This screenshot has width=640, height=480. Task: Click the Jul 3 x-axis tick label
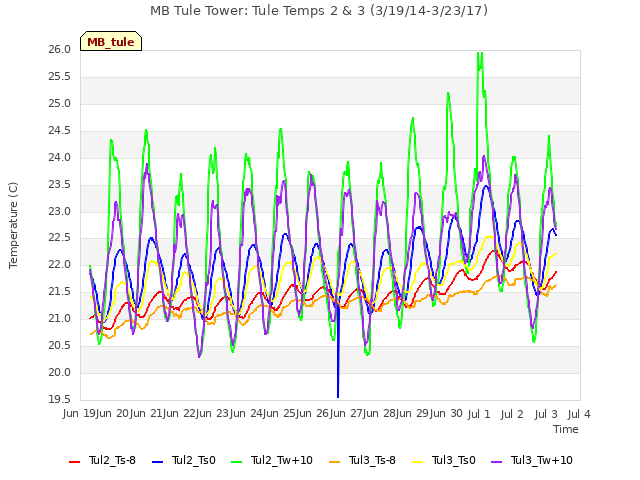[546, 414]
